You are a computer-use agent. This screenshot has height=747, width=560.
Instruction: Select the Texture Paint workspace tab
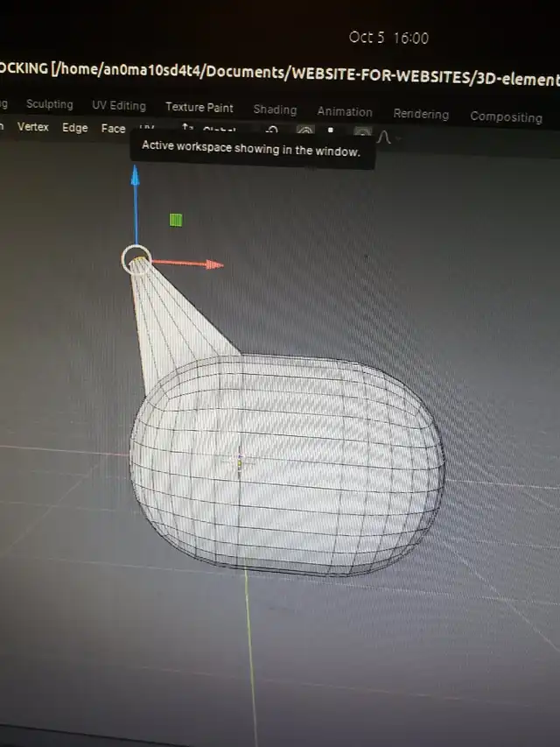click(x=199, y=107)
